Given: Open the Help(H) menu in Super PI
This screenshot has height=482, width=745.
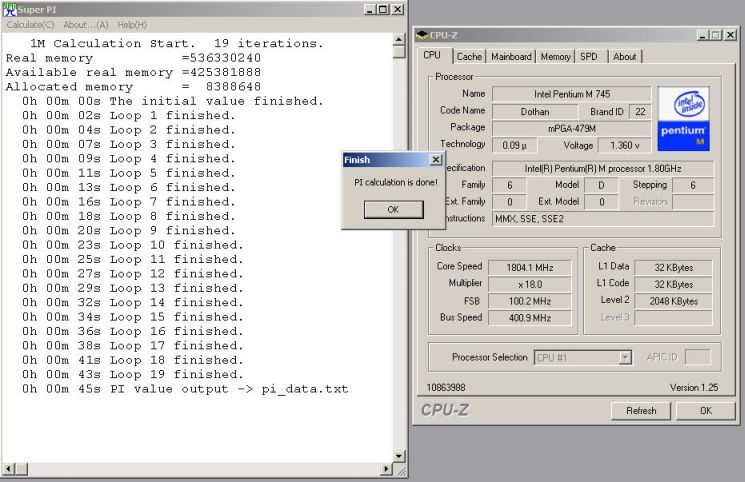Looking at the screenshot, I should (x=132, y=25).
